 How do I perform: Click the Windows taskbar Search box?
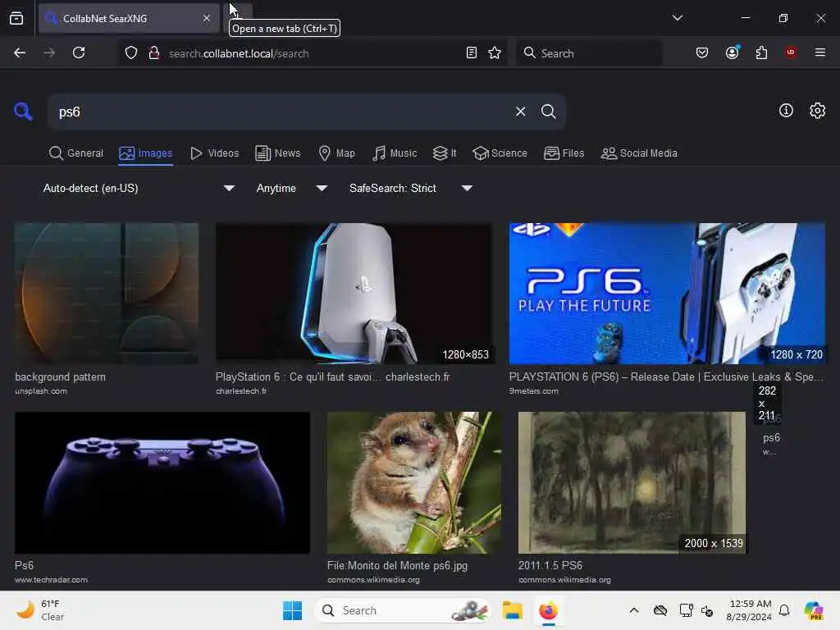pyautogui.click(x=402, y=610)
